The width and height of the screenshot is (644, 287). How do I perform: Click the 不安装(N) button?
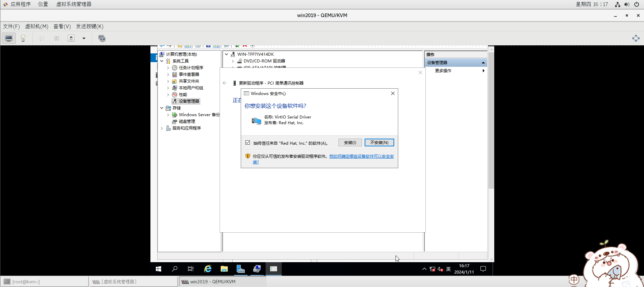click(x=379, y=143)
